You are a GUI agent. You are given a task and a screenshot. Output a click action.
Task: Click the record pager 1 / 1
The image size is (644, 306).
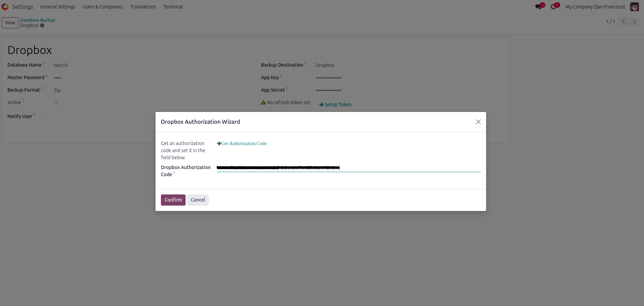coord(610,22)
